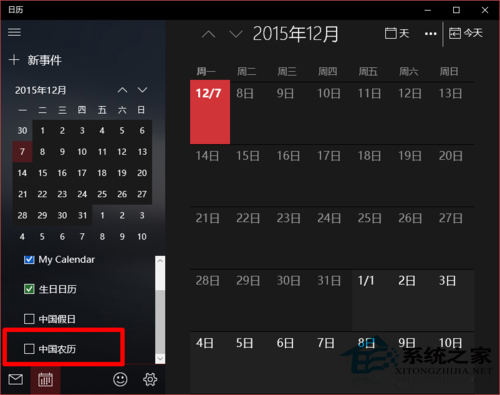This screenshot has height=395, width=500.
Task: Select day 20 in mini calendar
Action: (142, 173)
